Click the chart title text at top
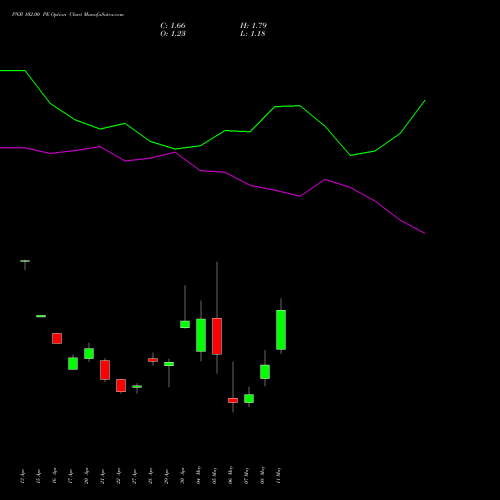Image resolution: width=500 pixels, height=500 pixels. (x=68, y=15)
